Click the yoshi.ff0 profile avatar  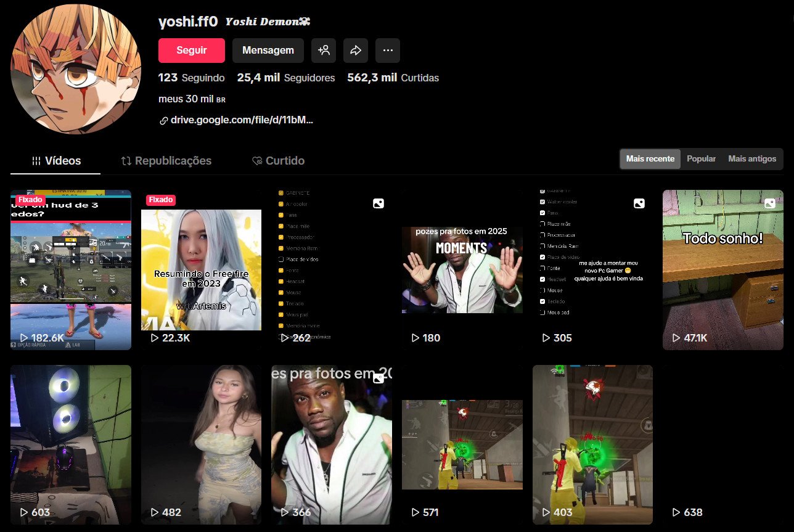pyautogui.click(x=75, y=68)
